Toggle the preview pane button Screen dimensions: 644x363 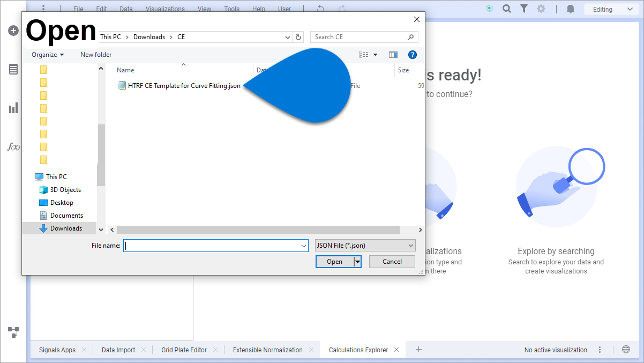[393, 55]
